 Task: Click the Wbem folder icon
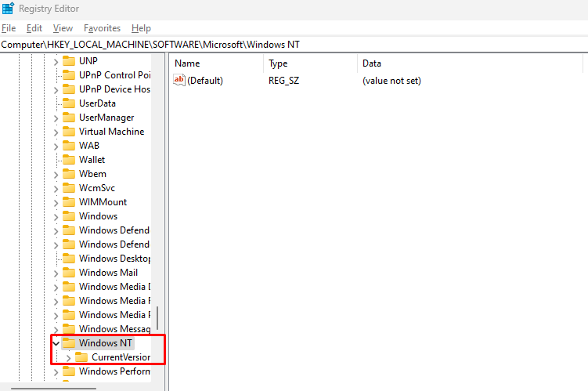(x=69, y=174)
